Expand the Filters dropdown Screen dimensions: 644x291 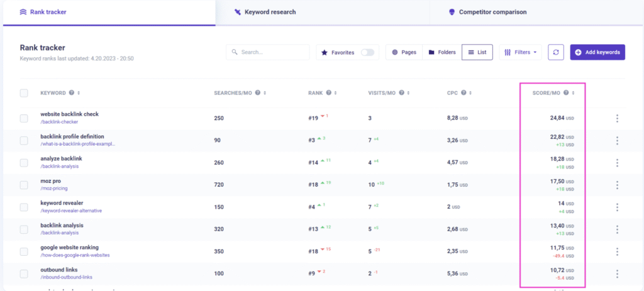pyautogui.click(x=520, y=52)
